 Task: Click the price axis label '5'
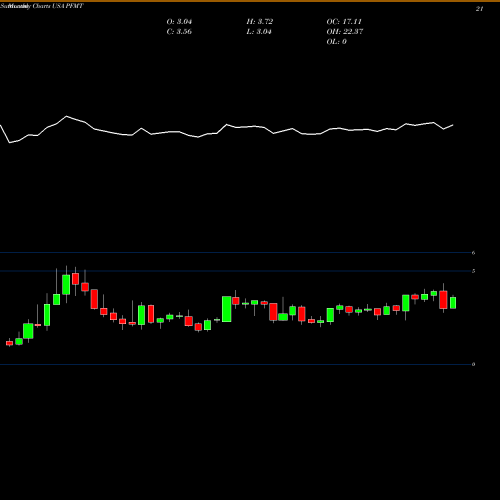point(473,271)
